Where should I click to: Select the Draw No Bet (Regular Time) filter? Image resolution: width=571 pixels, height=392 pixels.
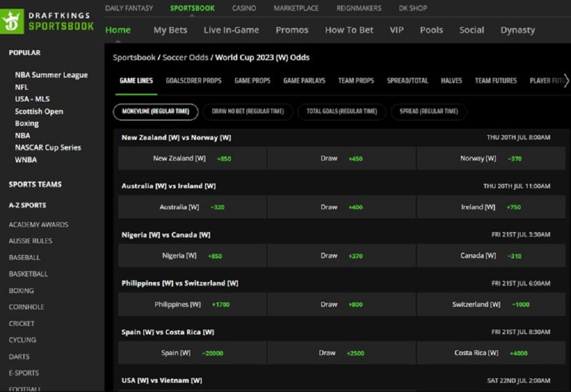247,111
